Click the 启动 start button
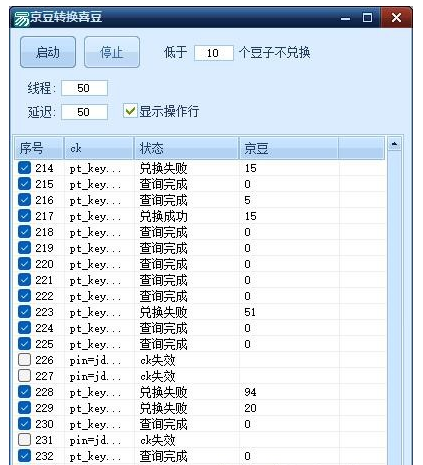 coord(48,52)
